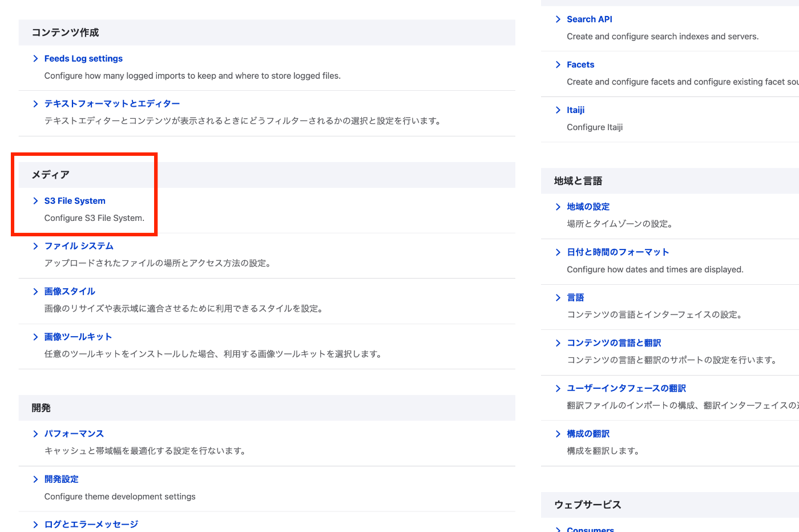Click chevron beside 構成の翻訳
The height and width of the screenshot is (532, 799).
(x=558, y=433)
